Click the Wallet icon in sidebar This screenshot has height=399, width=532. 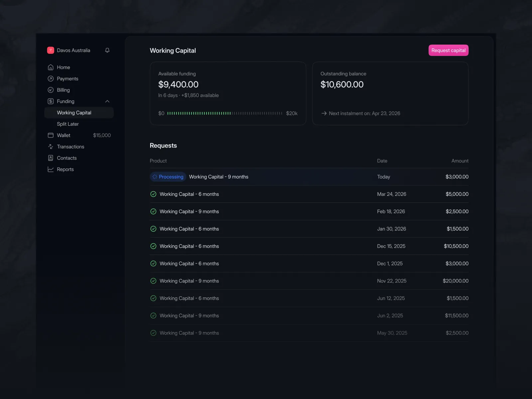(x=51, y=135)
